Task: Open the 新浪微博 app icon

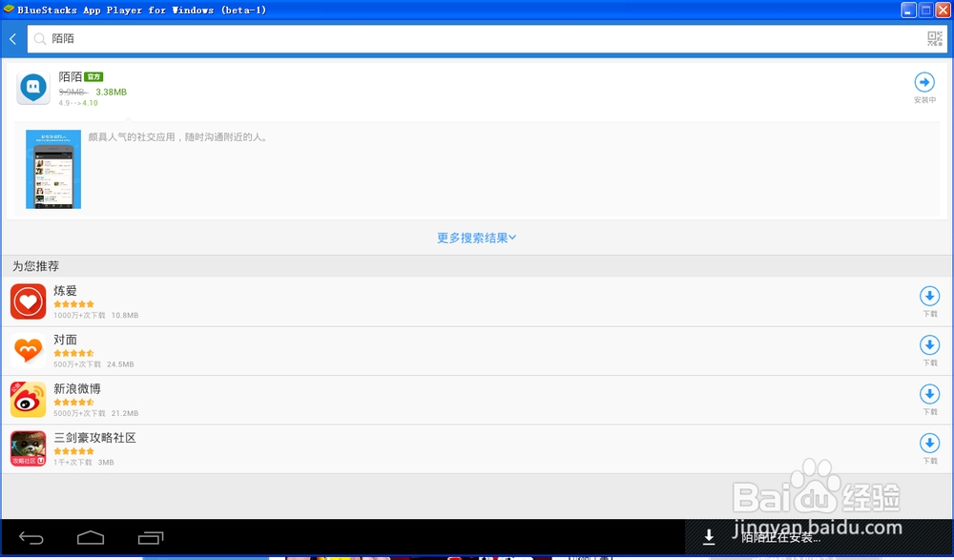Action: click(28, 400)
